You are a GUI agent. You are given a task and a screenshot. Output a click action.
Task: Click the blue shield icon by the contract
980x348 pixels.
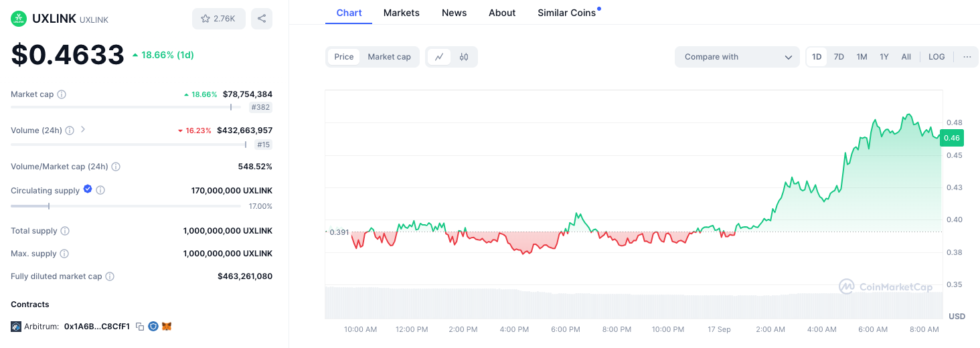[x=153, y=327]
